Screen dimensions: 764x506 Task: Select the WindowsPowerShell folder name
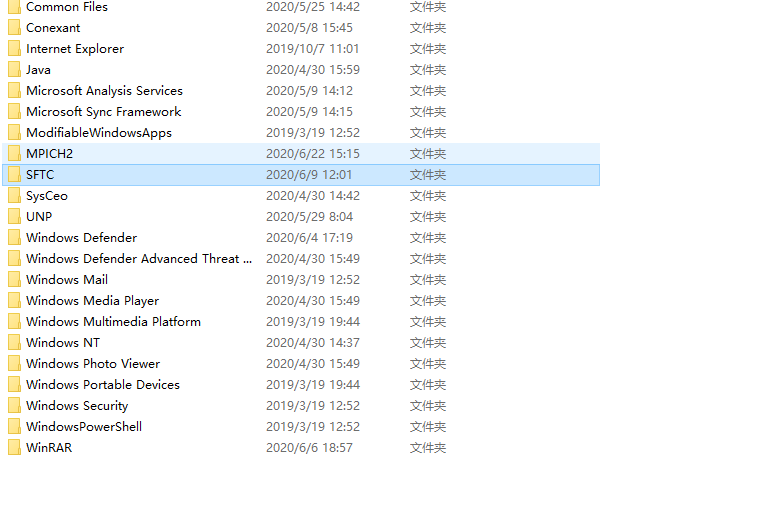(84, 426)
